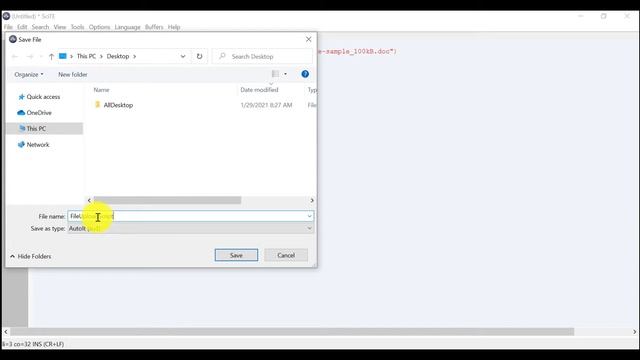This screenshot has width=640, height=360.
Task: Click the SciTE title bar app icon
Action: point(6,16)
